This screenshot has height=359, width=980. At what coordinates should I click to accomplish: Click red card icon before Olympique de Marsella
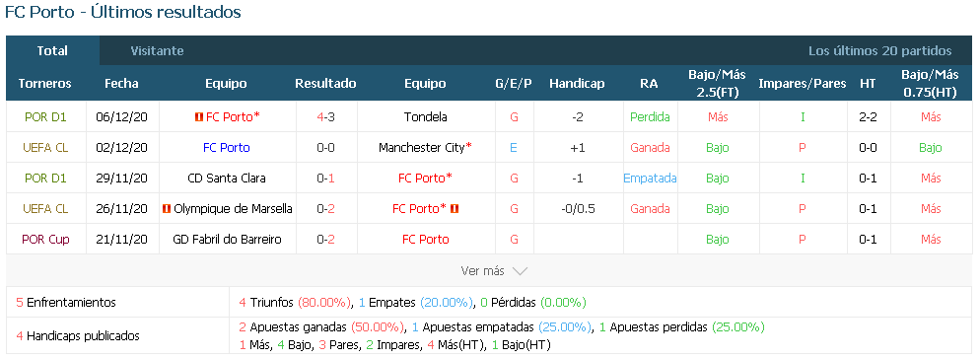(167, 209)
